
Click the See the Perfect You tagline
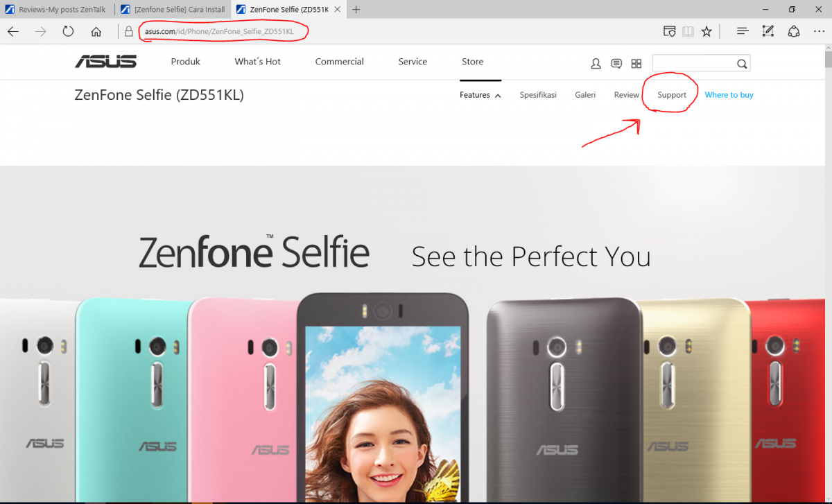(x=531, y=257)
